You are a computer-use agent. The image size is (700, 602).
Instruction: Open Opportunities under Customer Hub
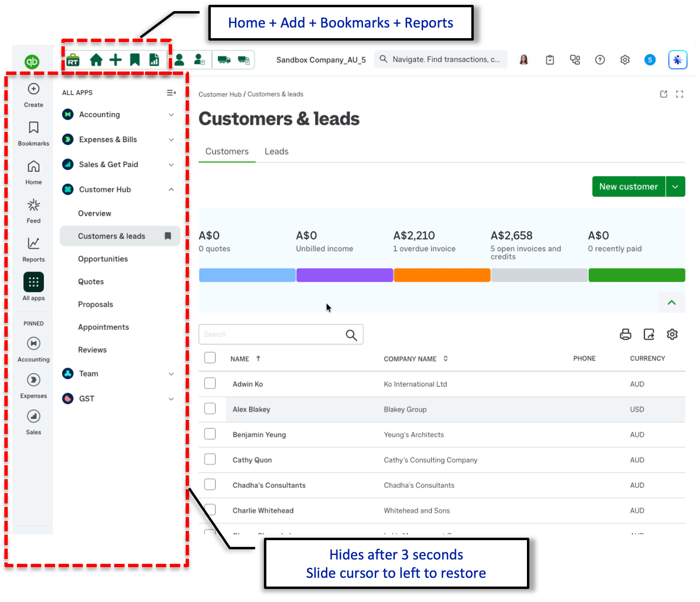tap(103, 258)
